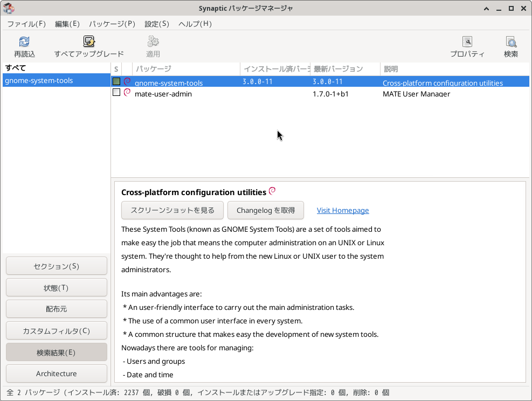
Task: Sort by the 説明 column header
Action: coord(454,69)
